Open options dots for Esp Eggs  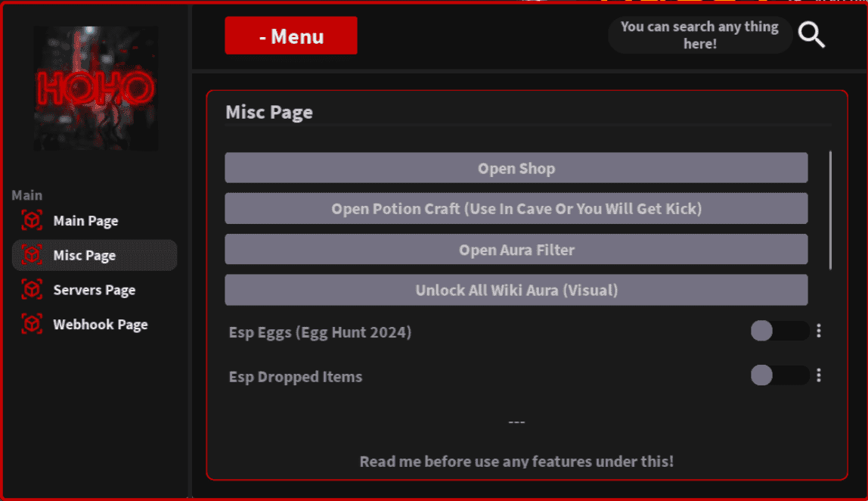819,331
